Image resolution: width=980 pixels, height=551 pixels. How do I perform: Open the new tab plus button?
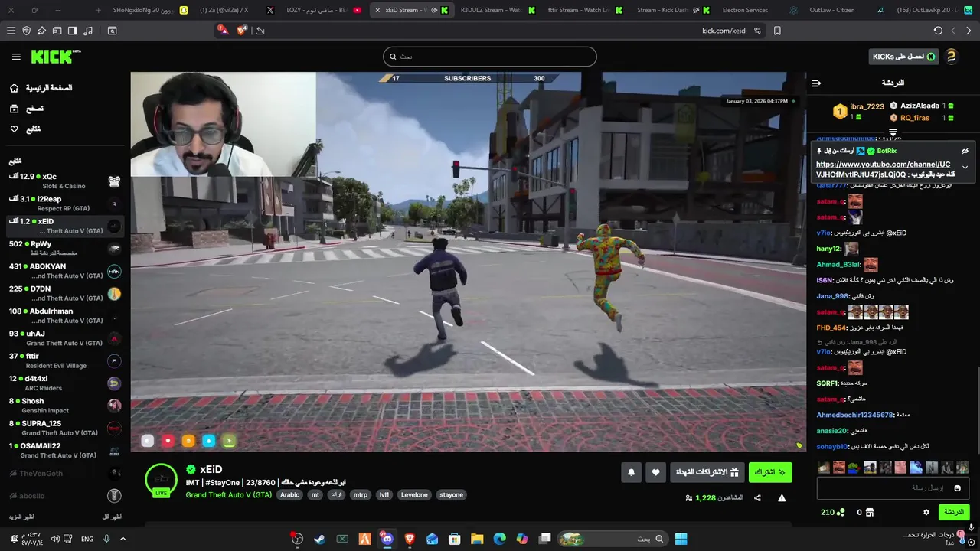coord(98,10)
